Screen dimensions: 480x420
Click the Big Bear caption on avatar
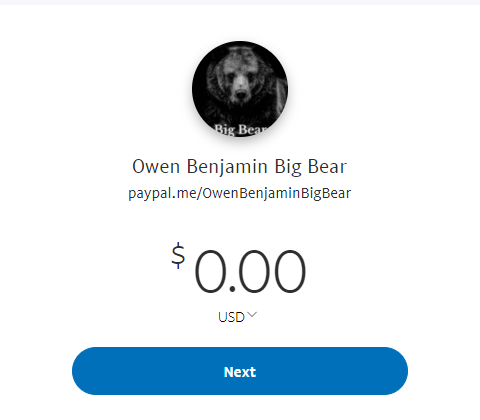pos(241,129)
